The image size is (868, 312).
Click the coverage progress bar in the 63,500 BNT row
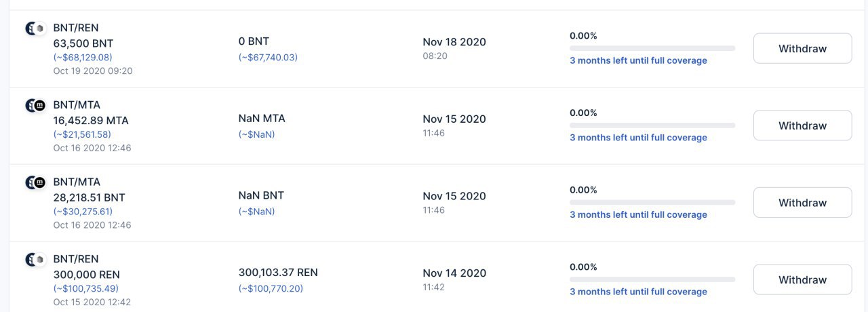coord(652,48)
